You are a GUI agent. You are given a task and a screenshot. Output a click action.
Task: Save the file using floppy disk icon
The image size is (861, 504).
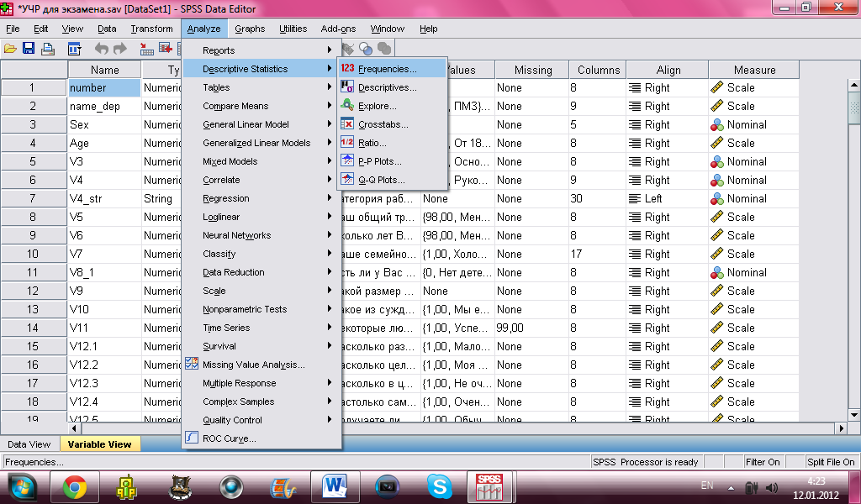point(29,49)
